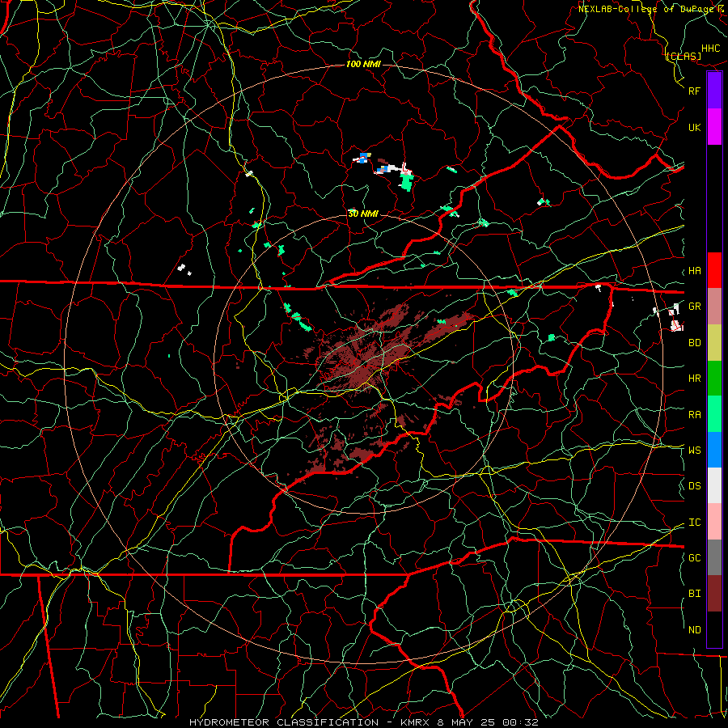This screenshot has width=728, height=728.
Task: Click the 'RF' legend label
Action: click(x=694, y=91)
